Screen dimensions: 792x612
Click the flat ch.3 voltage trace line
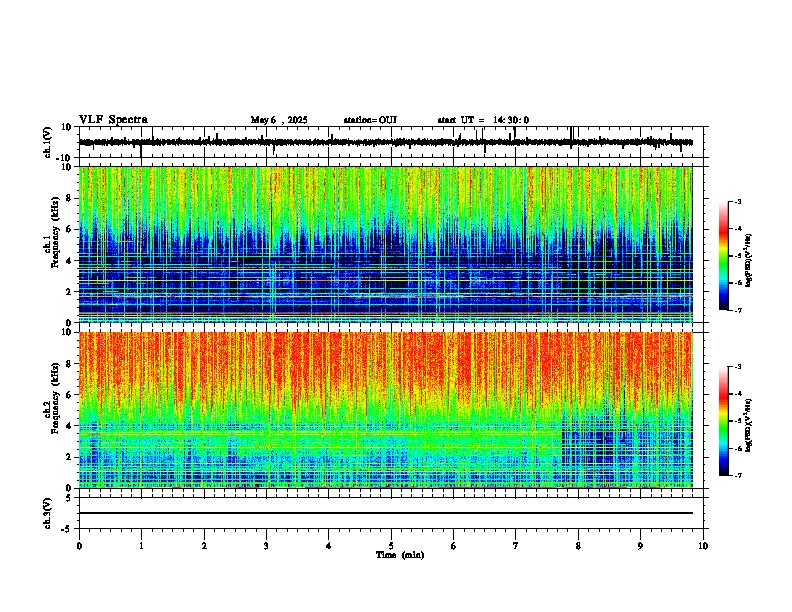tap(386, 513)
